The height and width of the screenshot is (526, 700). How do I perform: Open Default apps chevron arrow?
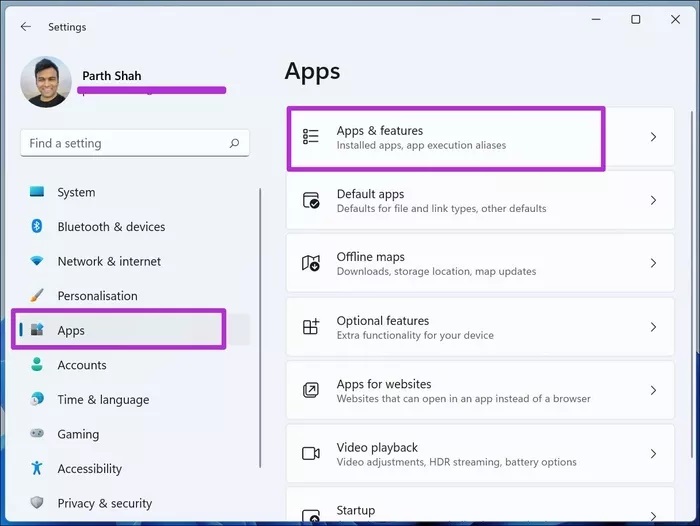[x=653, y=200]
